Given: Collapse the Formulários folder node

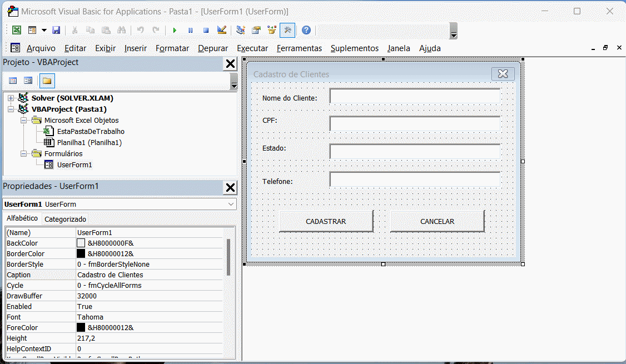Looking at the screenshot, I should [x=24, y=154].
